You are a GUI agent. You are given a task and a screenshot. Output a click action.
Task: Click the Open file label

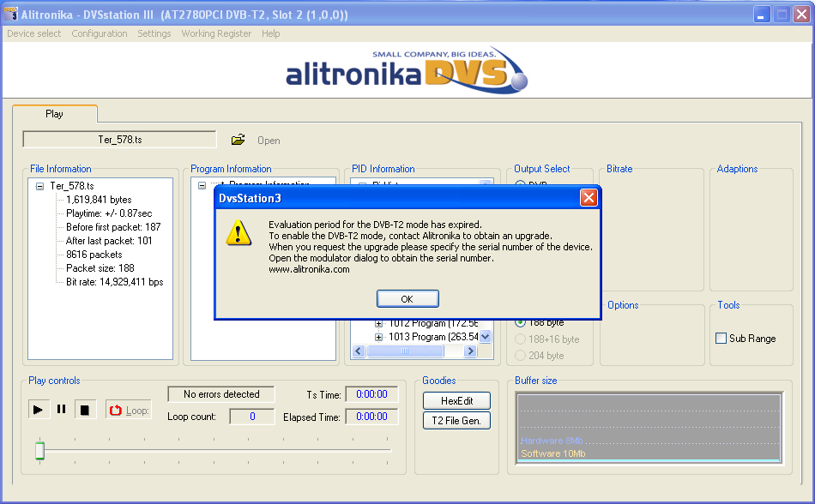(x=269, y=141)
